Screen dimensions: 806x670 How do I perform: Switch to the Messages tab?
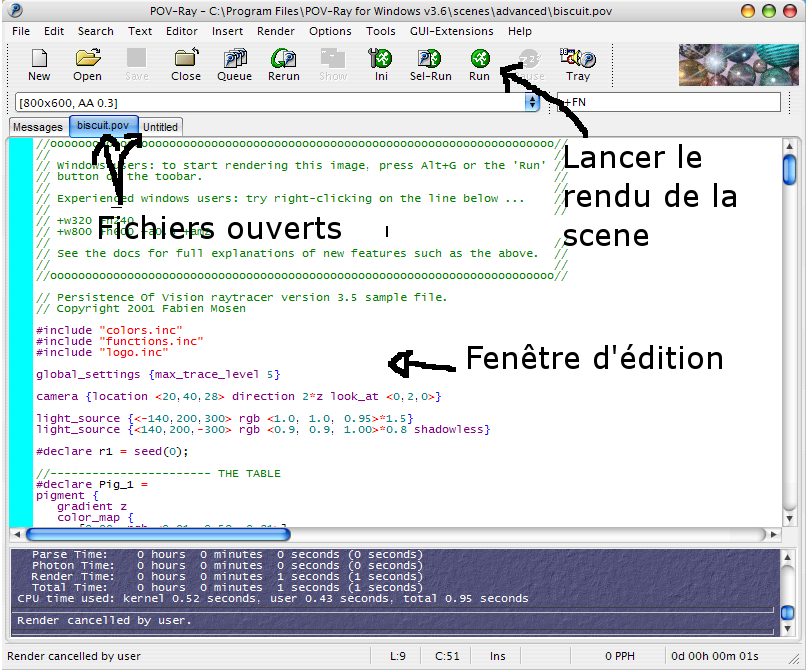[x=38, y=127]
